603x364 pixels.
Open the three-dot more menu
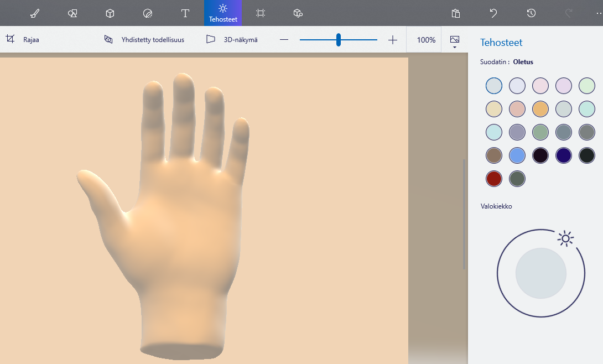599,13
